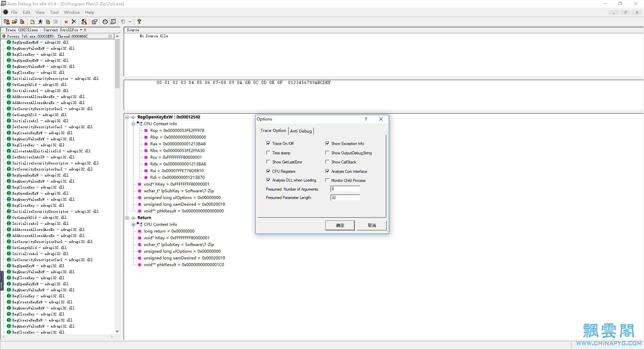
Task: Click the wchar_t* lpSubKey line under RegOpenKeyExW
Action: coord(179,191)
